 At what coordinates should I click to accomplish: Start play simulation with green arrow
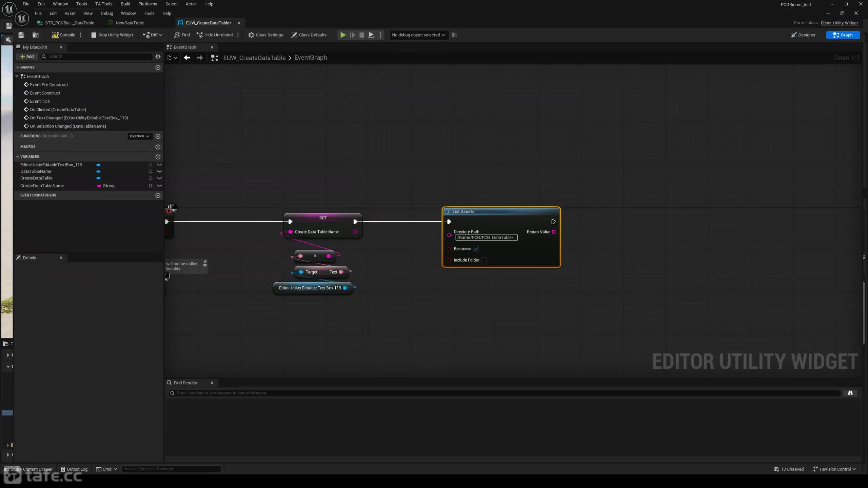pyautogui.click(x=343, y=35)
